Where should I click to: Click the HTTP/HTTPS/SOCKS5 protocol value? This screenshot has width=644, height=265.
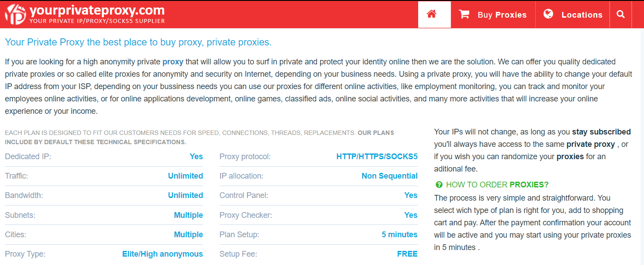point(377,157)
